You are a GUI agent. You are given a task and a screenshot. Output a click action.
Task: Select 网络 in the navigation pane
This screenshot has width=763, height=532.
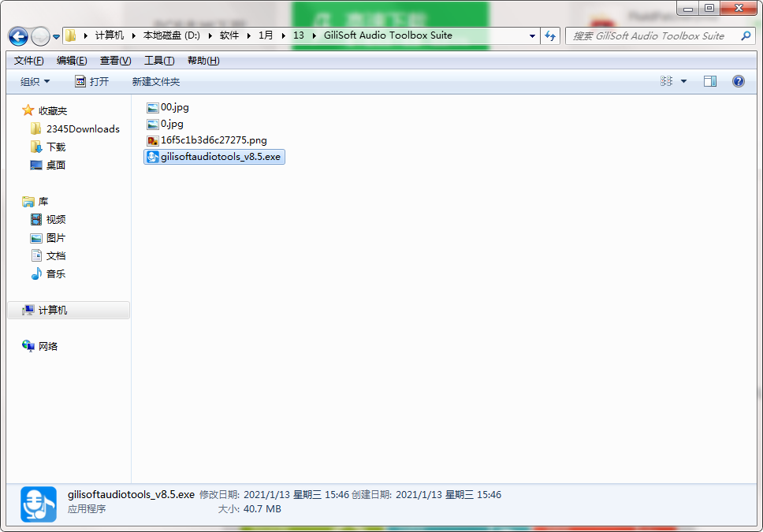(x=47, y=347)
